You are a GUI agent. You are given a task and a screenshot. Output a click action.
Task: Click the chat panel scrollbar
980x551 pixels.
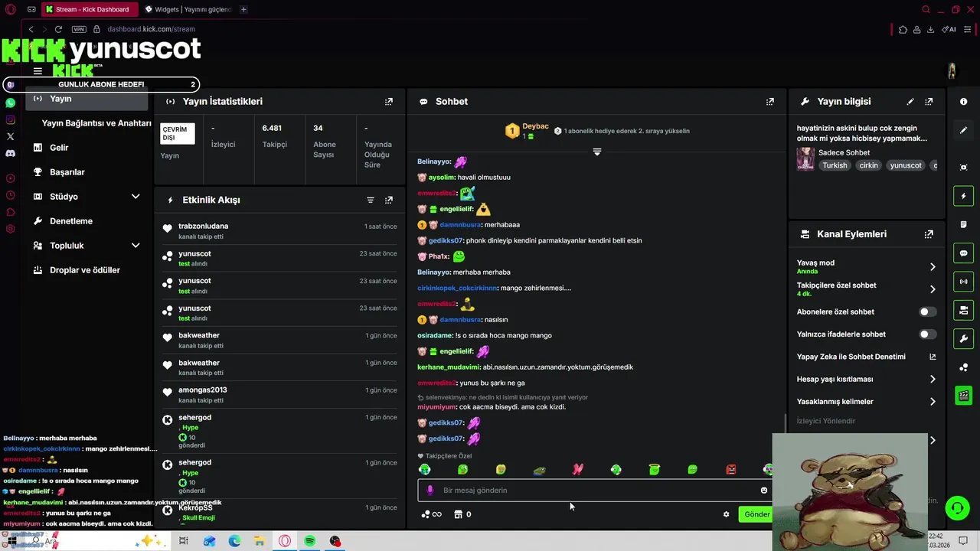786,422
